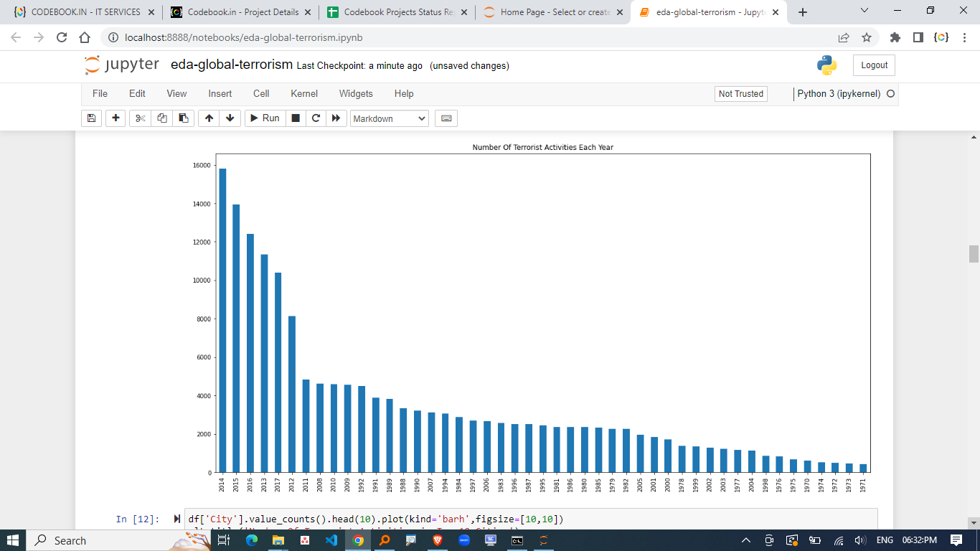Run the selected cell

point(265,118)
